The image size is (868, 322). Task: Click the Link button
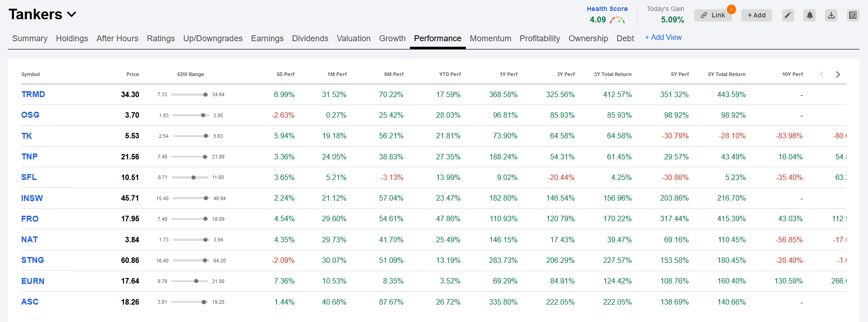pyautogui.click(x=713, y=15)
